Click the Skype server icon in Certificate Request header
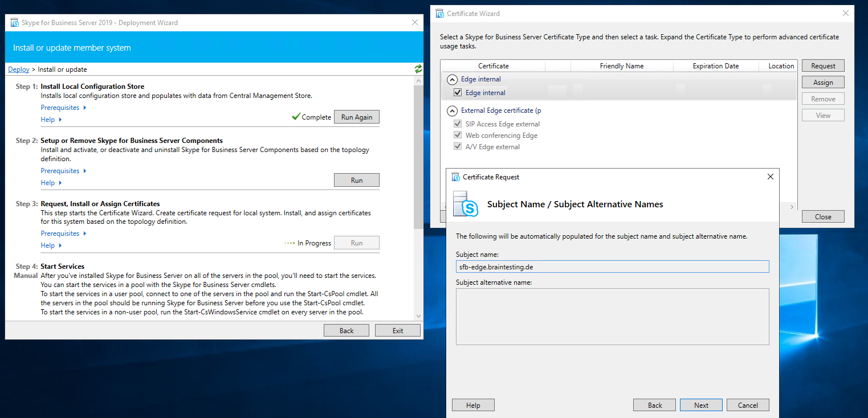Image resolution: width=868 pixels, height=418 pixels. 466,204
